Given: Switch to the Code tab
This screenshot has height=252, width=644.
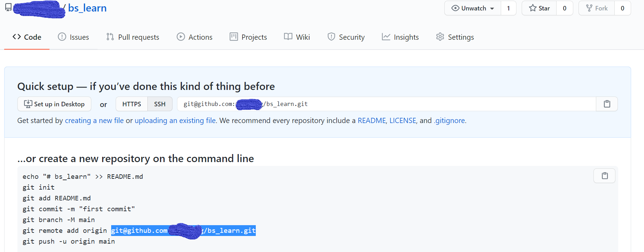Looking at the screenshot, I should click(27, 37).
